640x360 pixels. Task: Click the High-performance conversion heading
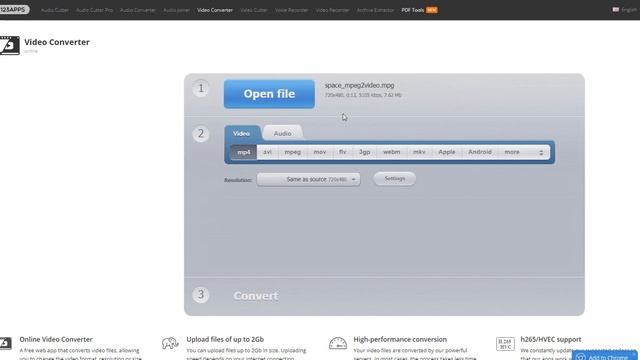pos(400,339)
